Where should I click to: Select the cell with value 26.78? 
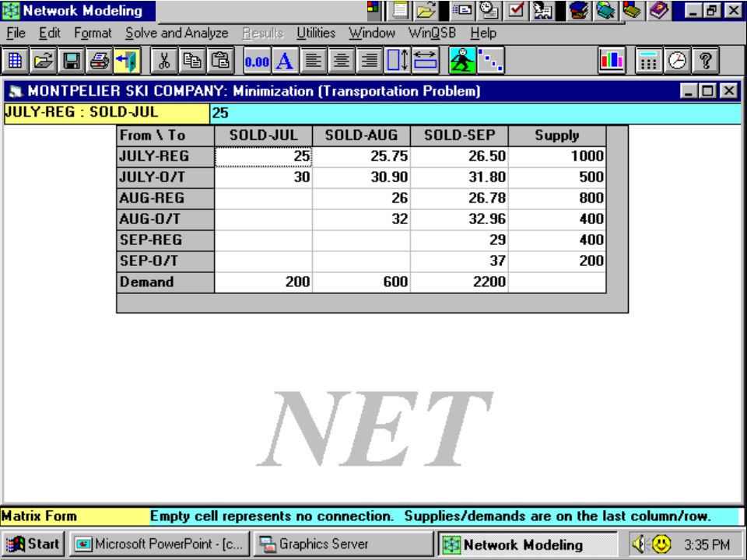point(459,198)
